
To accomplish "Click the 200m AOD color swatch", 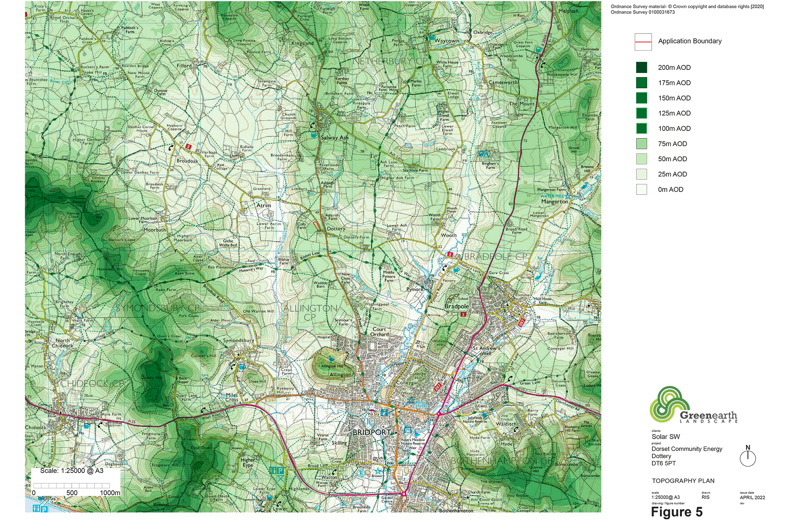I will (x=642, y=67).
